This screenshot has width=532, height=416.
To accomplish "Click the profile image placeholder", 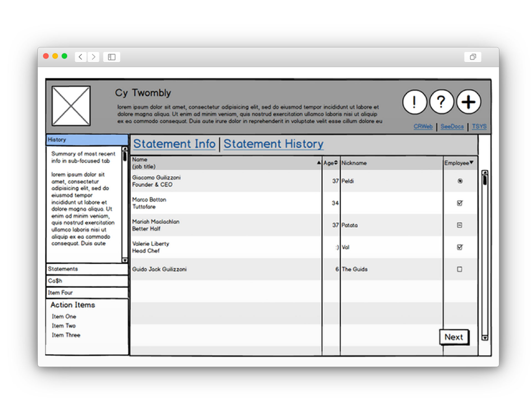I will pyautogui.click(x=71, y=106).
